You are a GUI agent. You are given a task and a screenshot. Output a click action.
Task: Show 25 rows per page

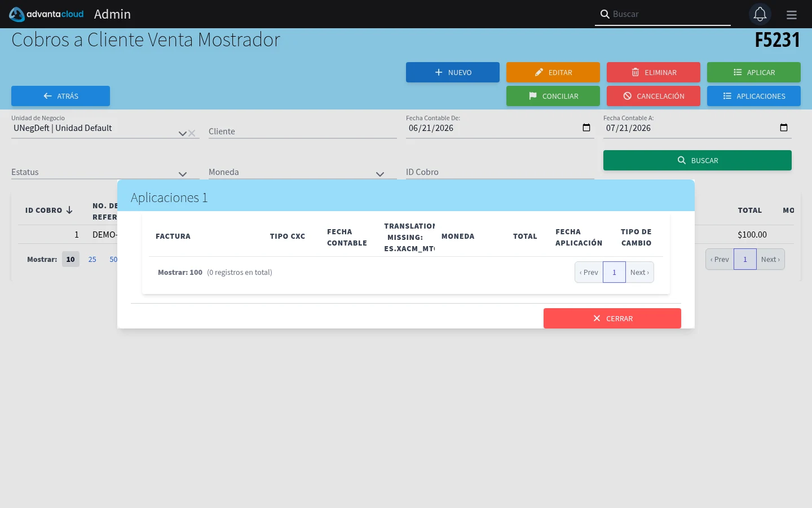(92, 259)
